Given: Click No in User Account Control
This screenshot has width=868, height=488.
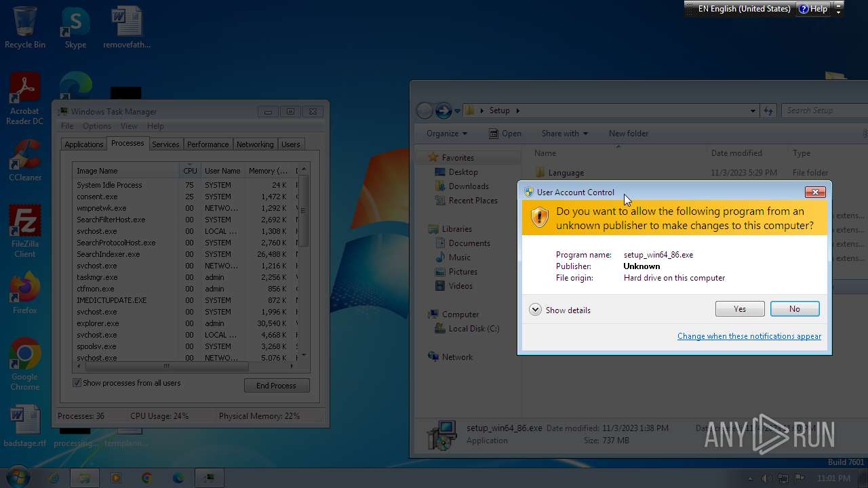Looking at the screenshot, I should pyautogui.click(x=795, y=309).
